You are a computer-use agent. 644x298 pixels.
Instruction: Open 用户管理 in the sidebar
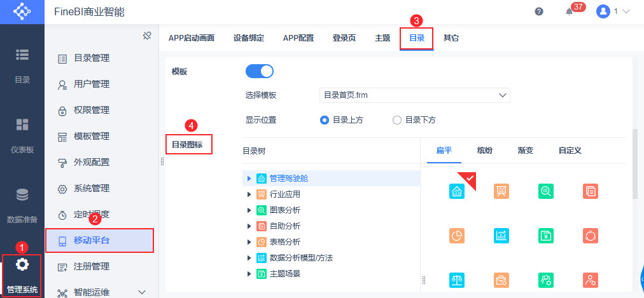[92, 84]
